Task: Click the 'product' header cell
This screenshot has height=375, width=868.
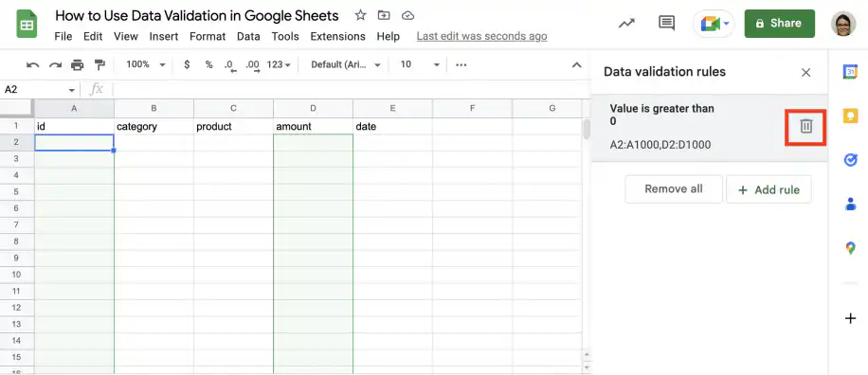Action: point(234,126)
